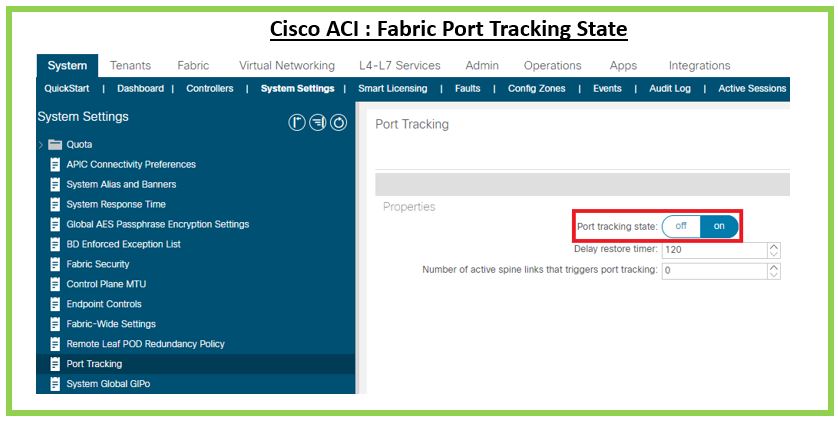Select Control Plane MTU in the tree
This screenshot has width=838, height=422.
point(106,284)
